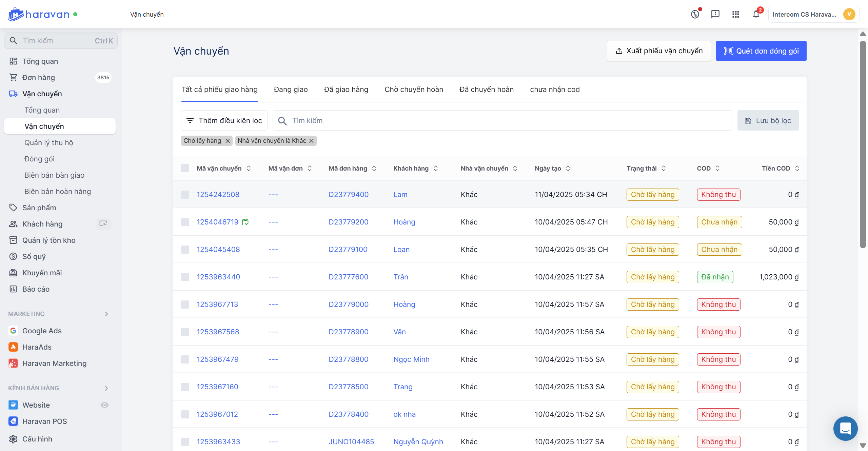
Task: Toggle Website visibility eye icon
Action: [x=104, y=405]
